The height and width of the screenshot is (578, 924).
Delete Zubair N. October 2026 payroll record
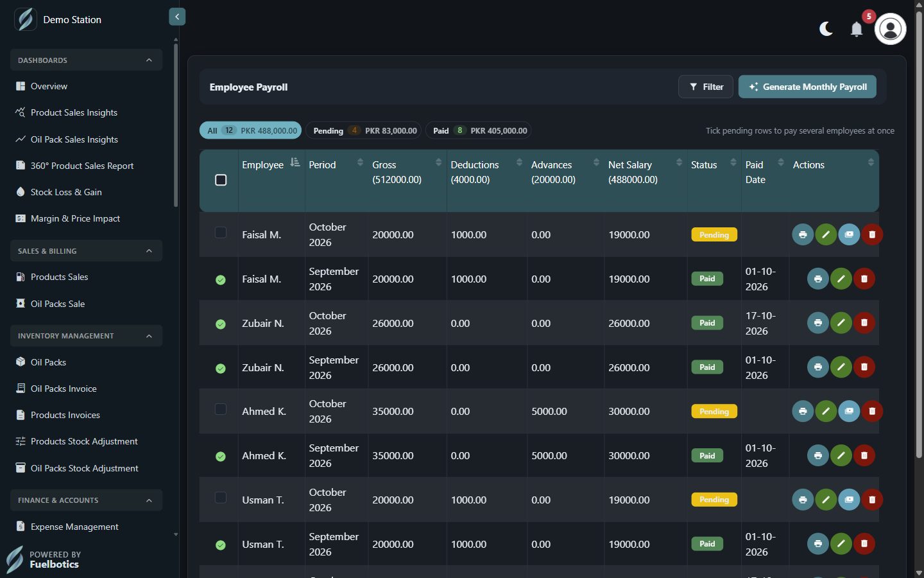coord(864,323)
